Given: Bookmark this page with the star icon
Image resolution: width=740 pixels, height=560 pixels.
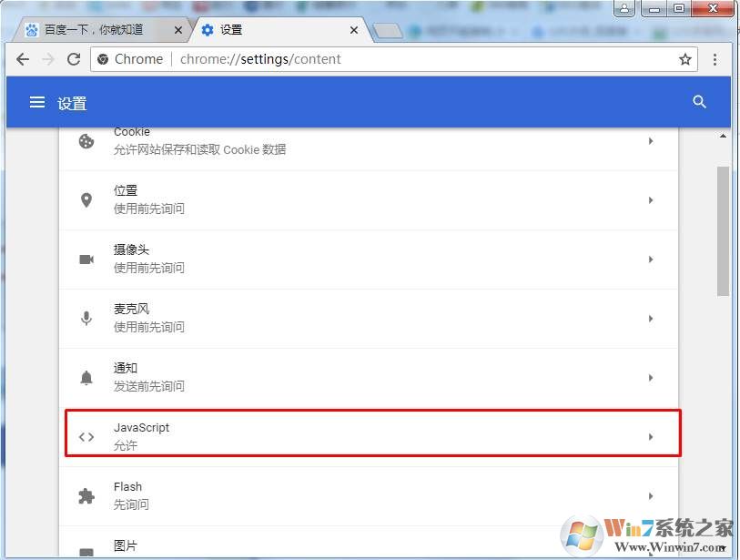Looking at the screenshot, I should (x=684, y=59).
